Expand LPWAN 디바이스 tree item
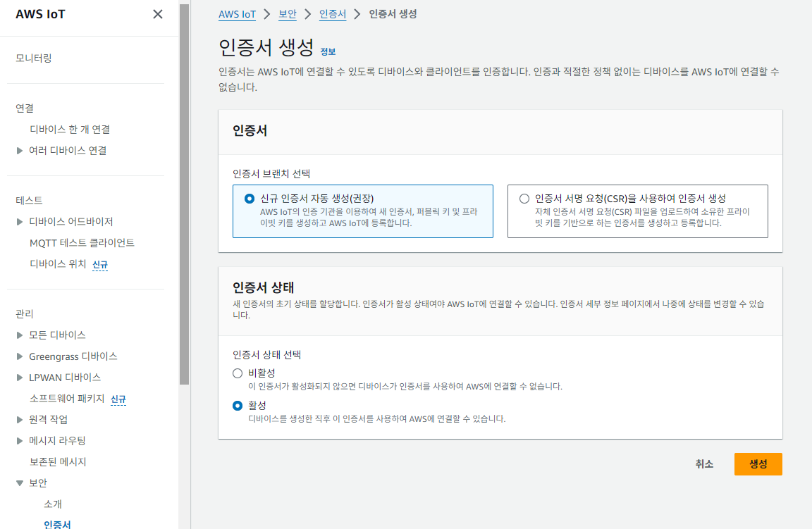The image size is (812, 529). (x=20, y=378)
